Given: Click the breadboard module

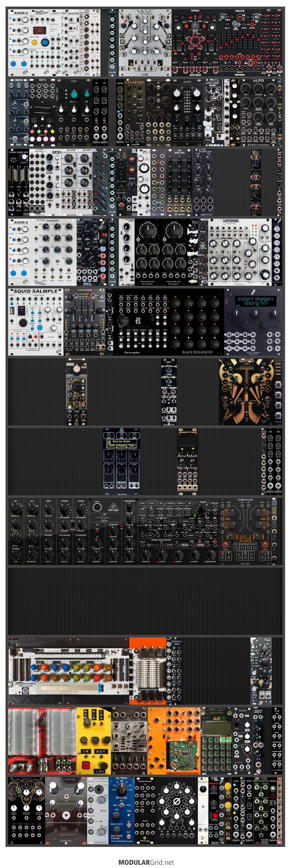Looking at the screenshot, I should click(x=42, y=741).
